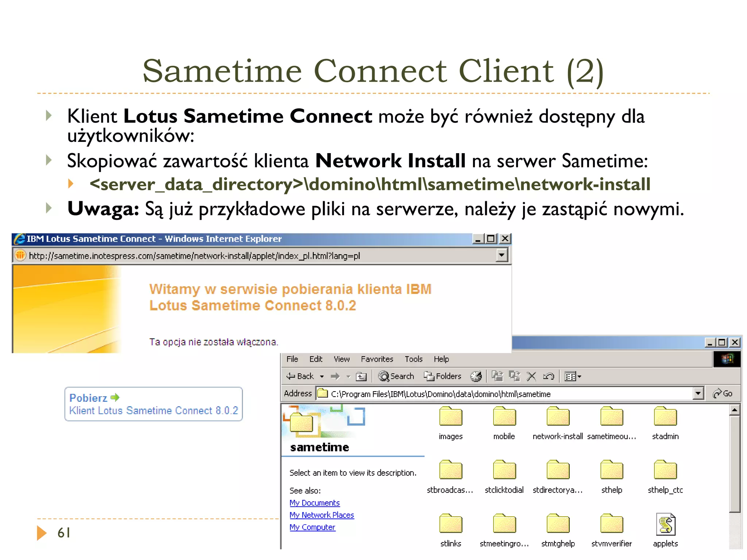This screenshot has width=747, height=560.
Task: Click the Undo toolbar icon
Action: point(549,376)
